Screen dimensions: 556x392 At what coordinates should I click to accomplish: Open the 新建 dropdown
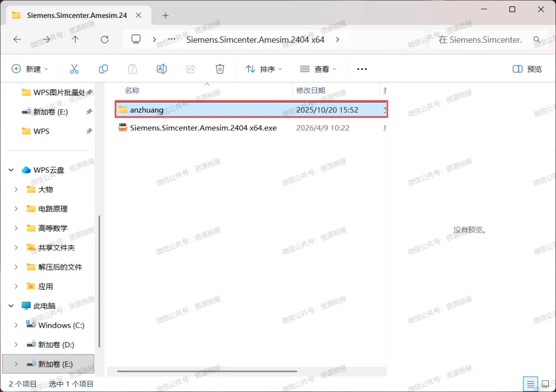click(x=30, y=69)
